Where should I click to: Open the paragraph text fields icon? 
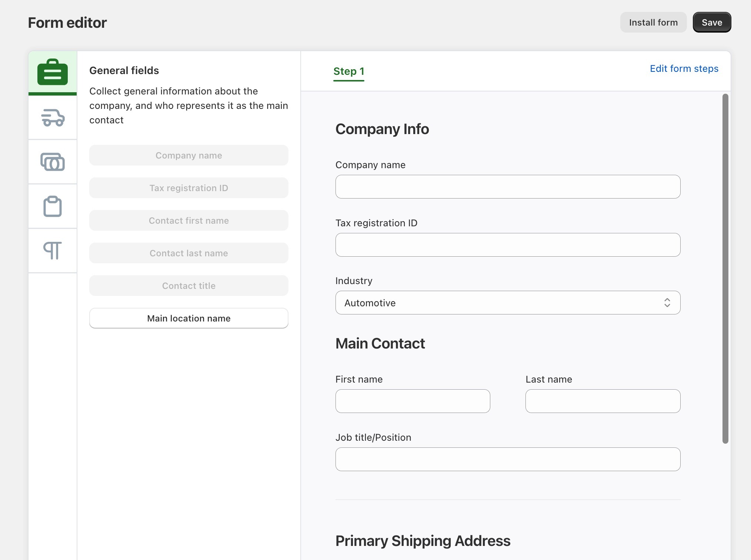[53, 251]
